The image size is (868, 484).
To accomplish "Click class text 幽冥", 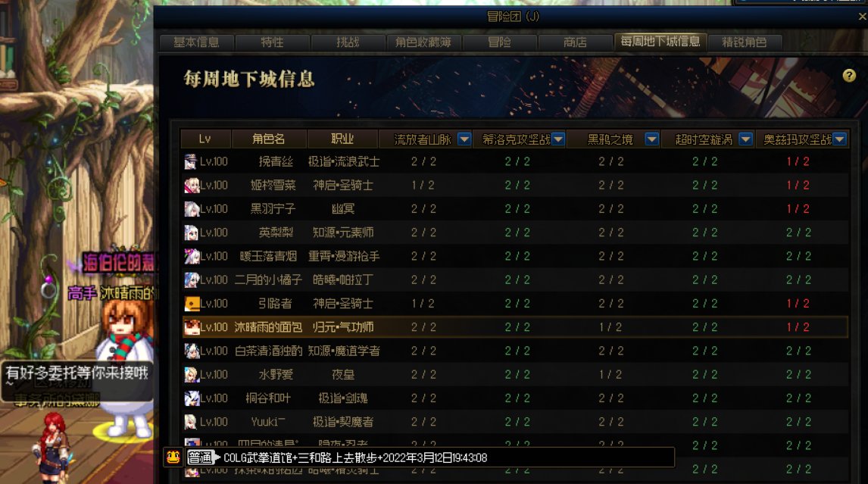I will pos(342,209).
